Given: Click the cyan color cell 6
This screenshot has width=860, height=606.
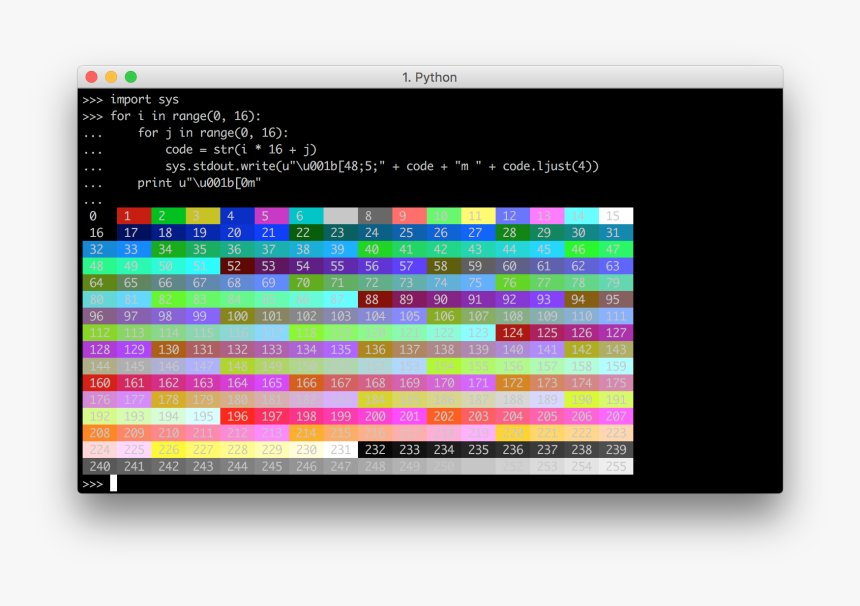Looking at the screenshot, I should point(306,216).
